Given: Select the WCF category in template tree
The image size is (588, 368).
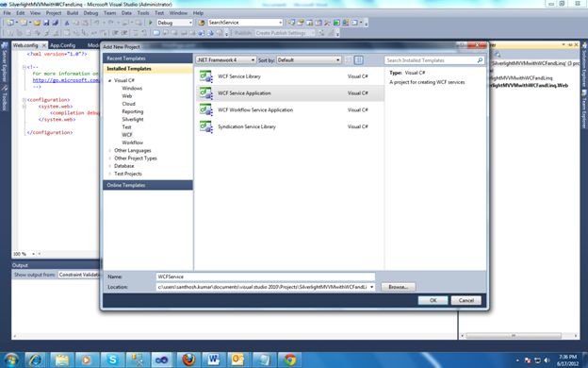Looking at the screenshot, I should pos(127,135).
